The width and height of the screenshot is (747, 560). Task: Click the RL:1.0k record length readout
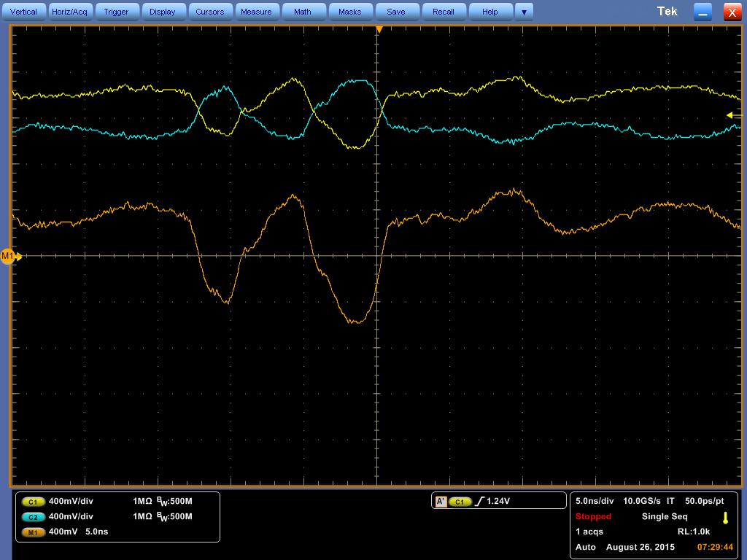(694, 532)
